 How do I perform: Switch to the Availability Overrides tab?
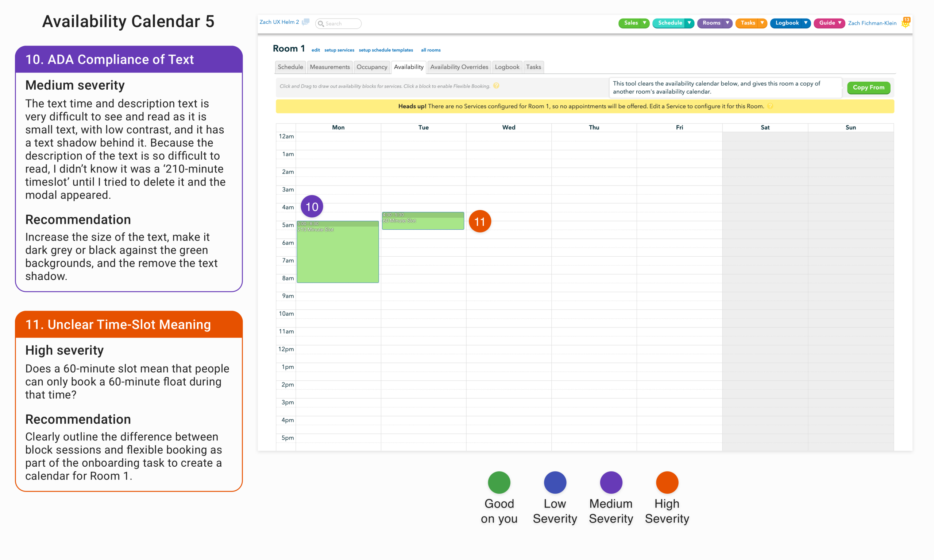tap(459, 67)
